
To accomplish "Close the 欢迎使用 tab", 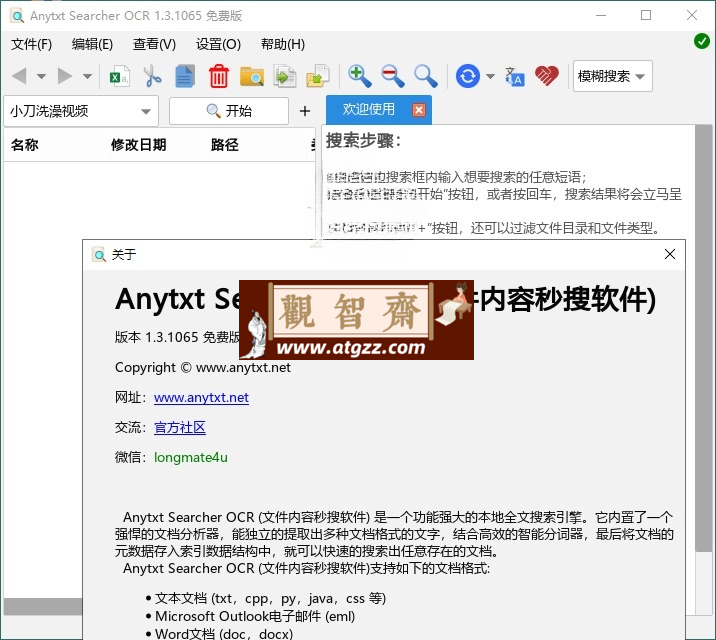I will (x=419, y=110).
